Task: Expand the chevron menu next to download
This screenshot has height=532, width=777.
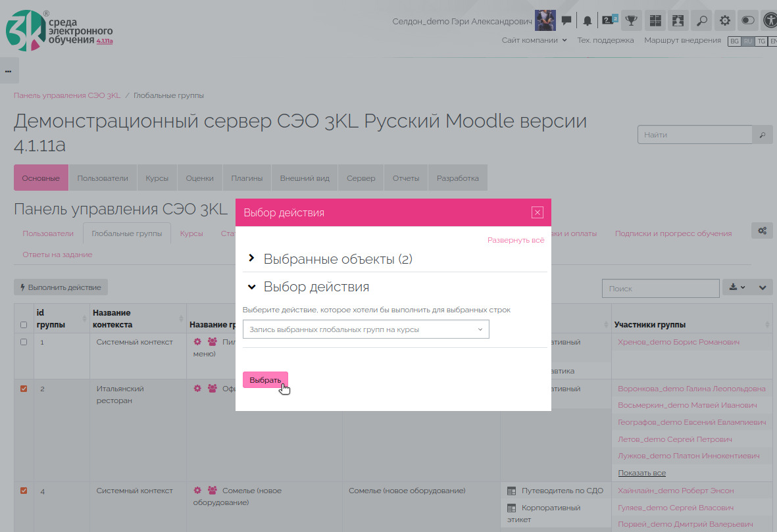Action: click(x=762, y=287)
